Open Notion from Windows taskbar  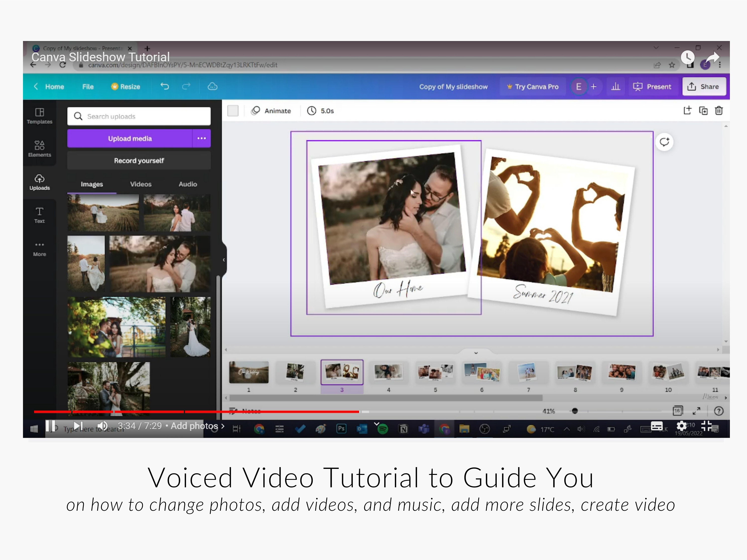403,429
